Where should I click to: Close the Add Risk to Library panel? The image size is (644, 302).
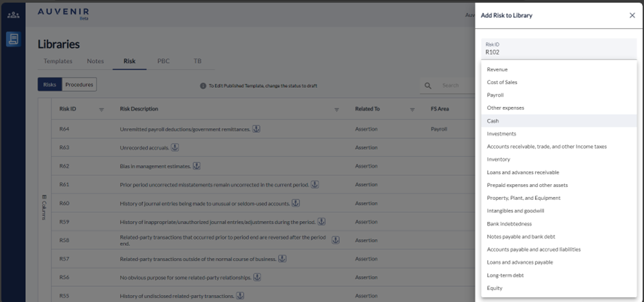pyautogui.click(x=632, y=15)
